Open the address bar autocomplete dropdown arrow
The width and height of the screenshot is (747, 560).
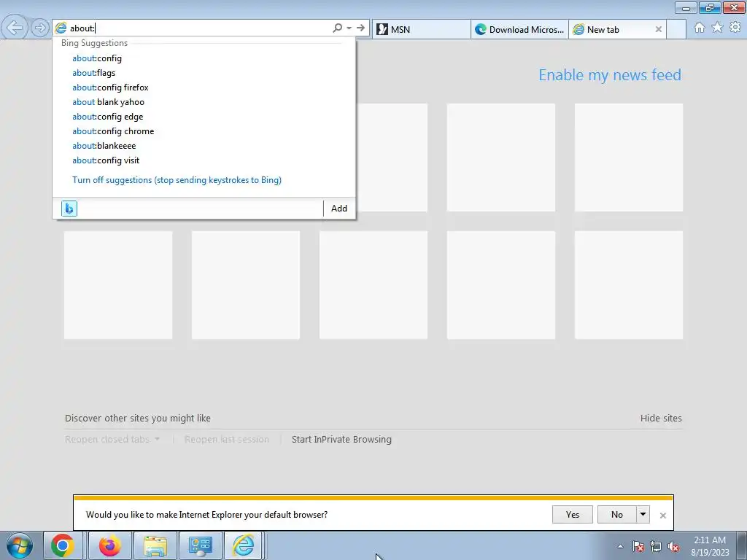point(349,28)
